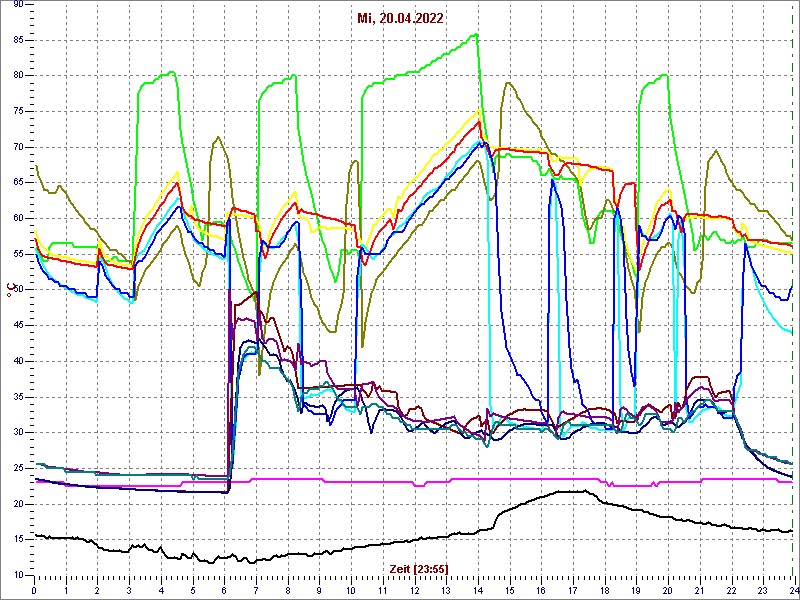Click temperature axis label "45"
This screenshot has width=800, height=600.
[x=17, y=326]
